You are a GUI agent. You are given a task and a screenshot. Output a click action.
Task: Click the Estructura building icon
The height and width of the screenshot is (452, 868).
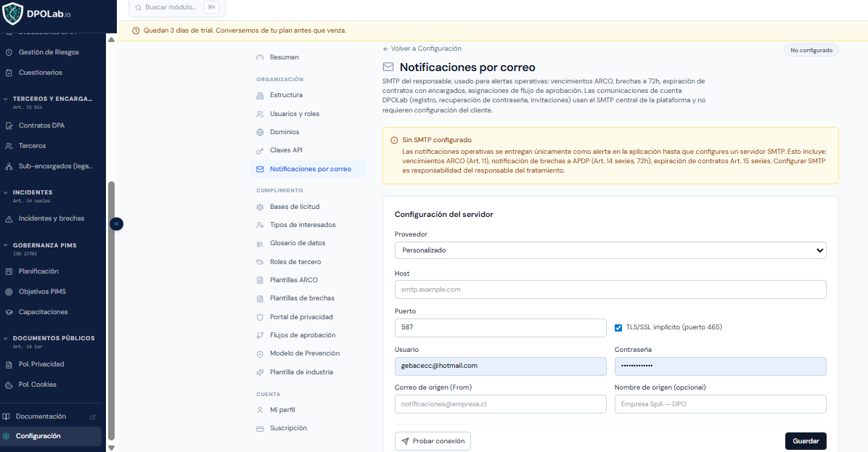tap(260, 95)
